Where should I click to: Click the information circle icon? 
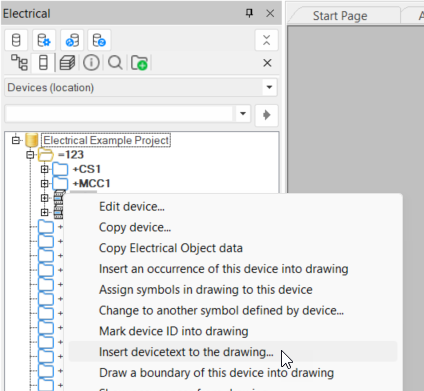[x=91, y=62]
